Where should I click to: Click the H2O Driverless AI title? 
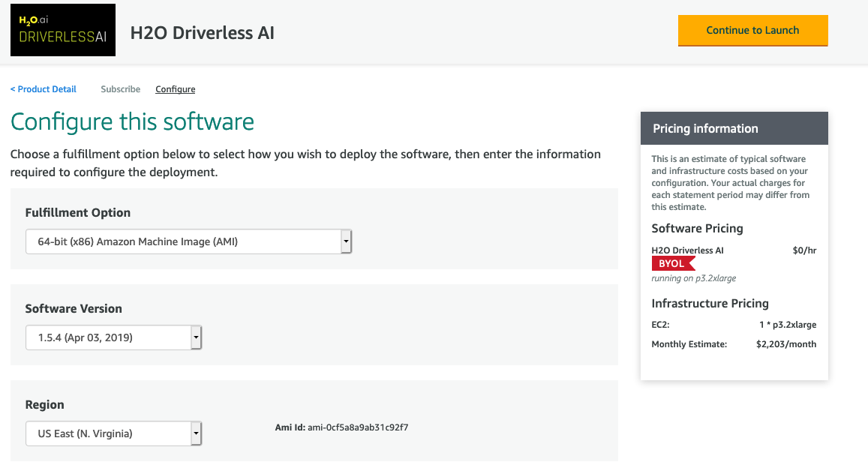tap(202, 33)
